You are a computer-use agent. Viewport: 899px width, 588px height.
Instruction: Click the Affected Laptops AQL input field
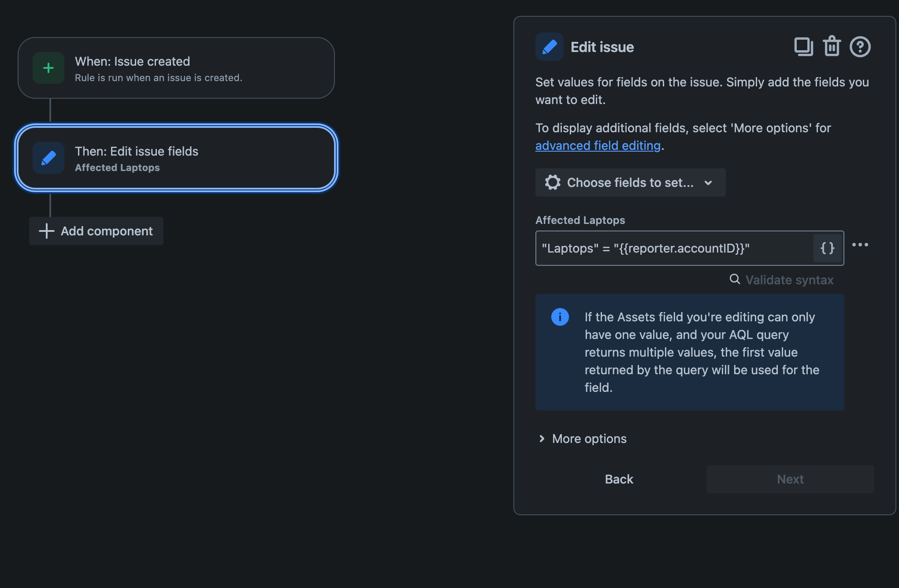(674, 248)
